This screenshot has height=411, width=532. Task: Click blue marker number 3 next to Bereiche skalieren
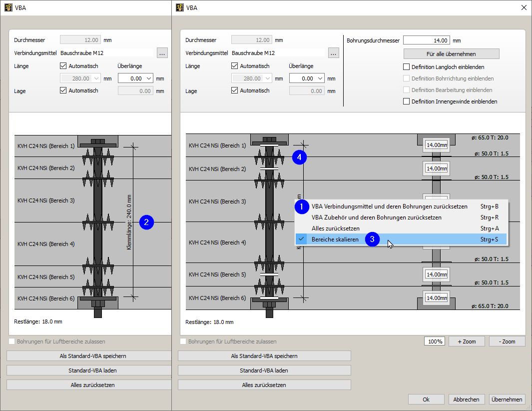[372, 239]
